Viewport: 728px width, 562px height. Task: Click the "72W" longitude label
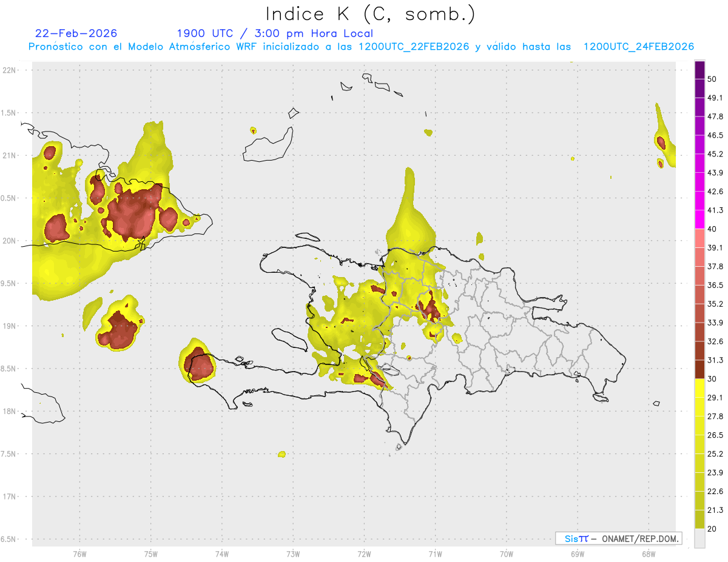(364, 554)
